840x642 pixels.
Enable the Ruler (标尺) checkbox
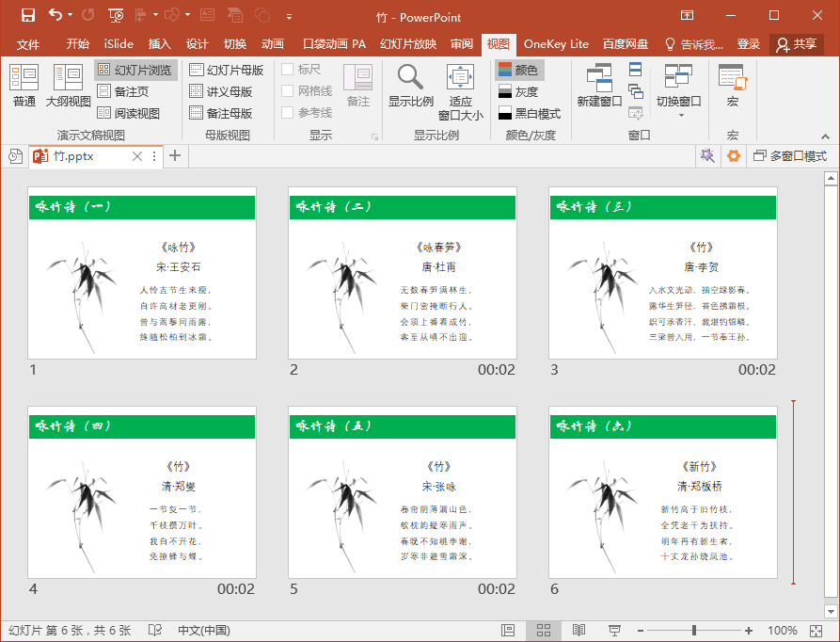[287, 69]
